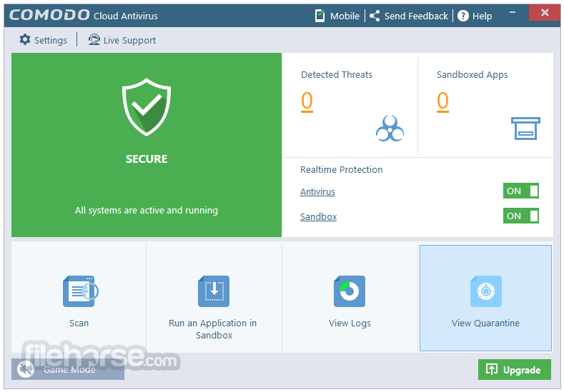Click the COMODO logo in title bar

coord(49,15)
